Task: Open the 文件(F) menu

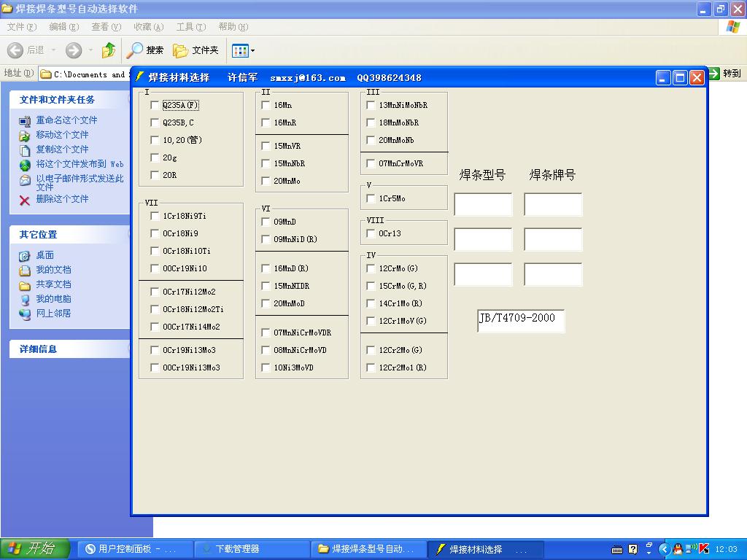Action: click(21, 27)
